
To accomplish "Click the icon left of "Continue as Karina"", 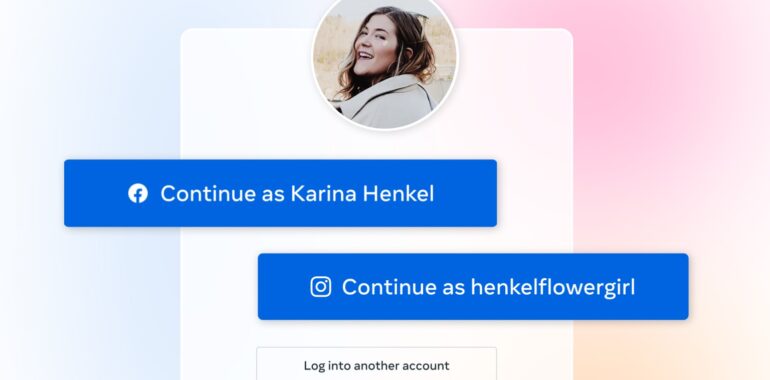I will pos(138,193).
